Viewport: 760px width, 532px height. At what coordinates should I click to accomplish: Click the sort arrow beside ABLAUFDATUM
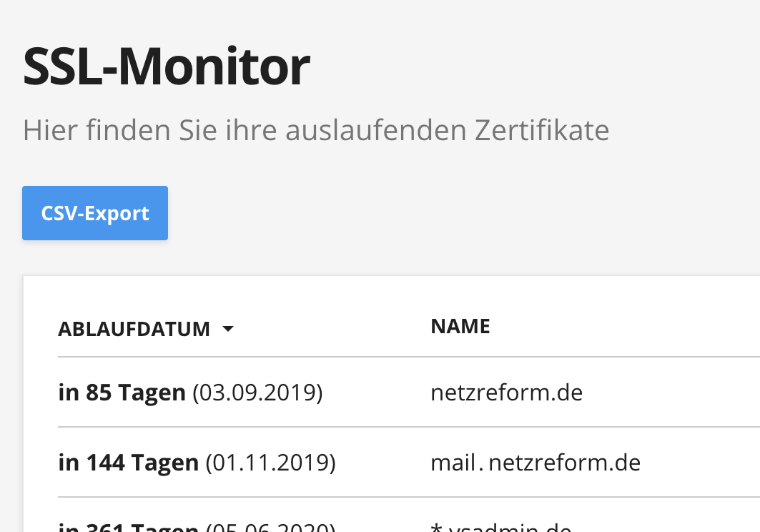tap(227, 329)
